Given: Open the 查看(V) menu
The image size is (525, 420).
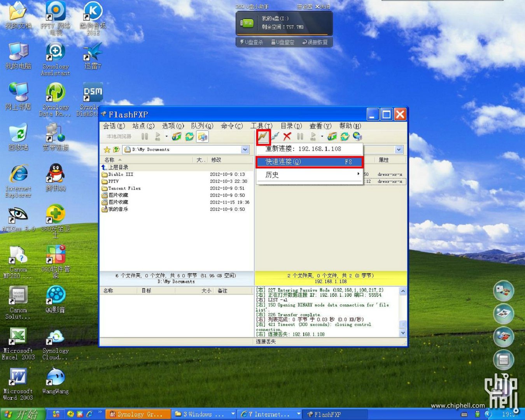Looking at the screenshot, I should point(320,126).
